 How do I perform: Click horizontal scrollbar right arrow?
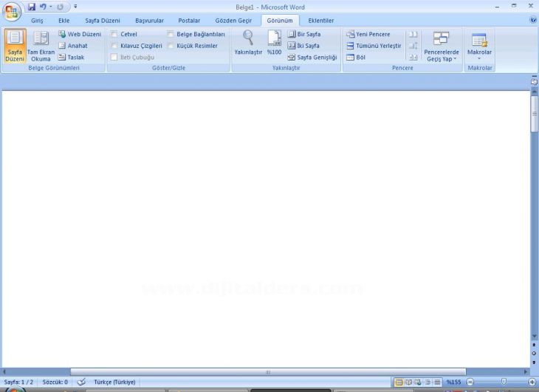coord(525,372)
